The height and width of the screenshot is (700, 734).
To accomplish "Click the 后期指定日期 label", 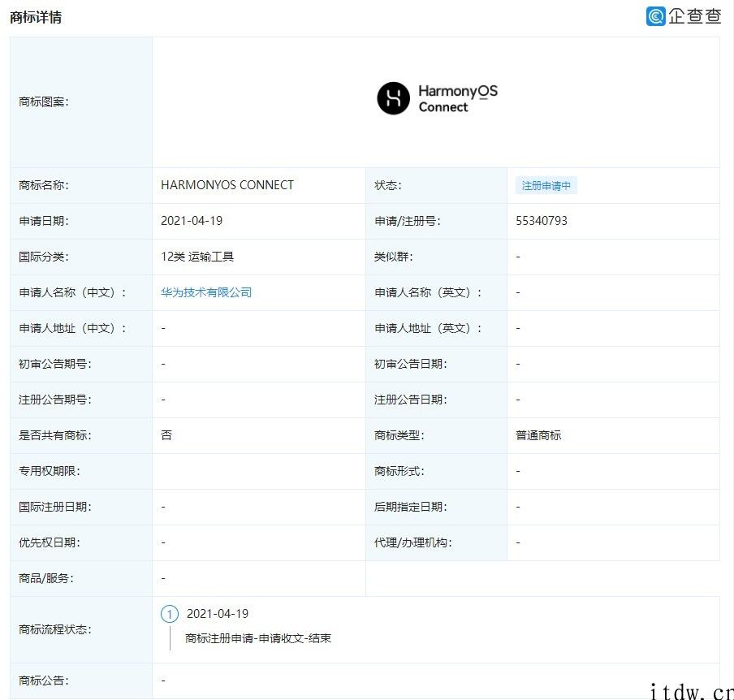I will pos(411,507).
